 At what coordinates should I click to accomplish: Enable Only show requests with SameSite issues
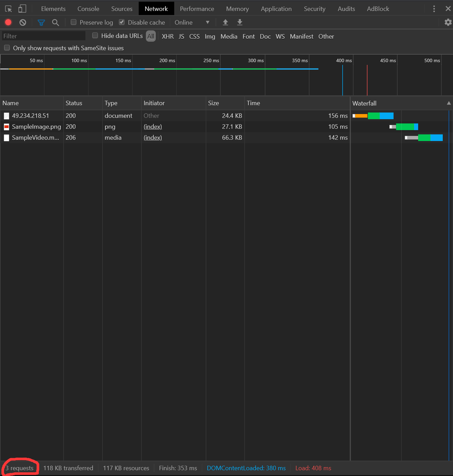pos(7,48)
